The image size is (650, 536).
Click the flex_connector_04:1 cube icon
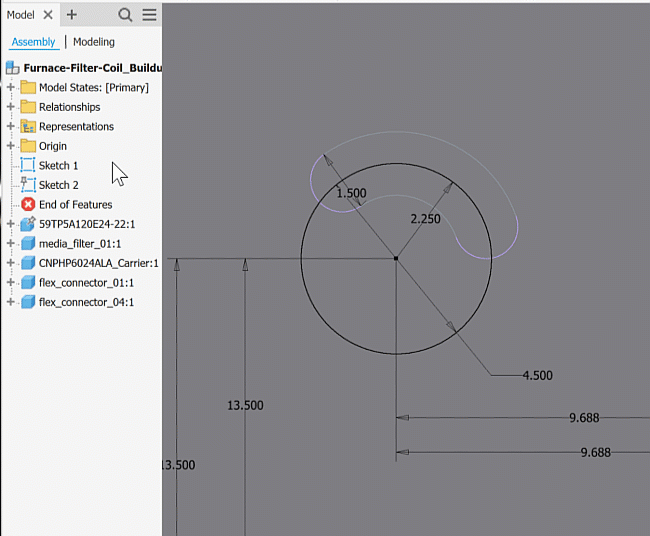[28, 302]
